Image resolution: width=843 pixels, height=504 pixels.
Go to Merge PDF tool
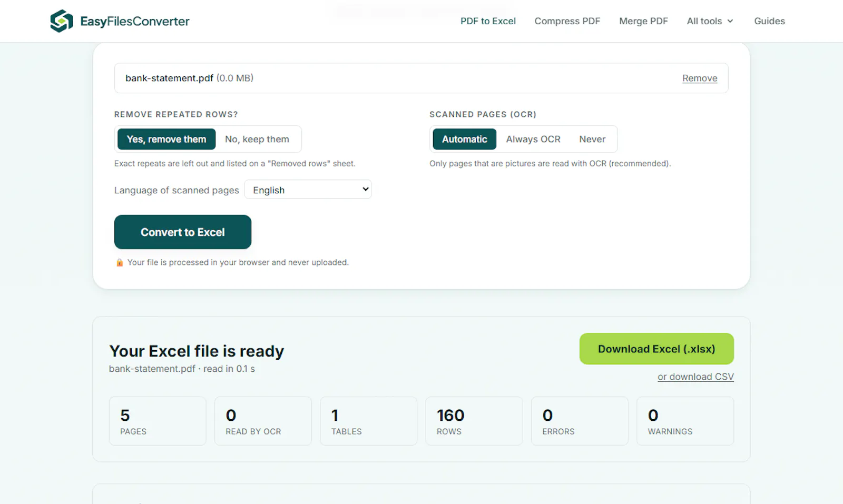[643, 21]
